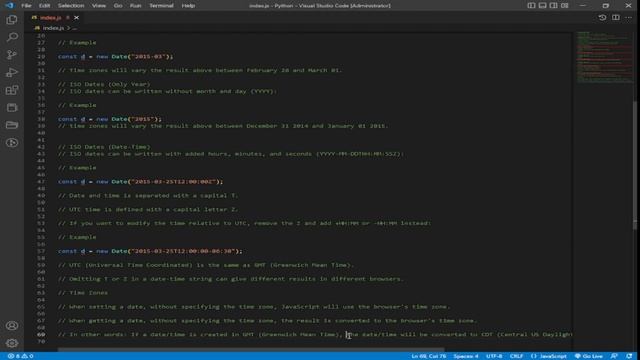
Task: Close the index.js tab
Action: click(76, 18)
